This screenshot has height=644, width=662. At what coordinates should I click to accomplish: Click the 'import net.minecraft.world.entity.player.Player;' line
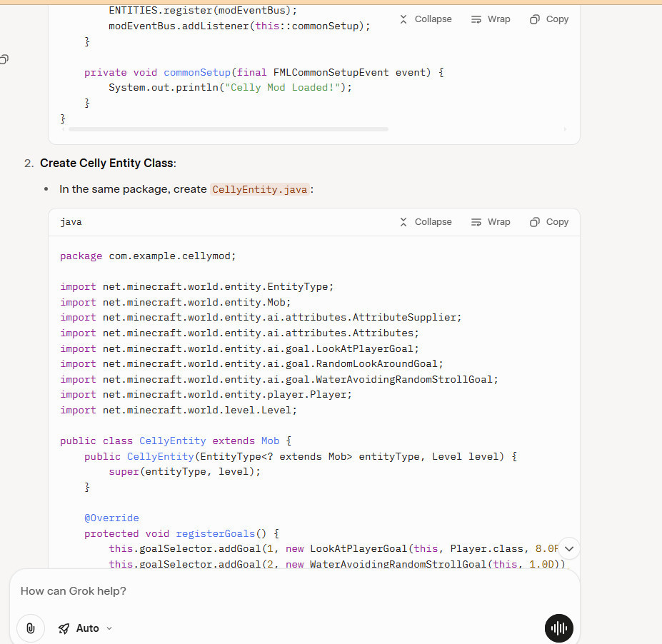tap(206, 395)
